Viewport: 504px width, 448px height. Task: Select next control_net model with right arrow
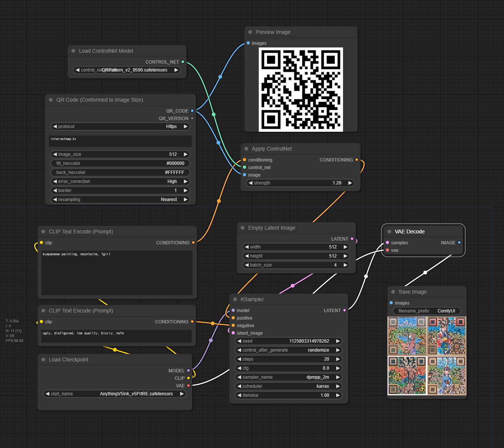(x=176, y=70)
